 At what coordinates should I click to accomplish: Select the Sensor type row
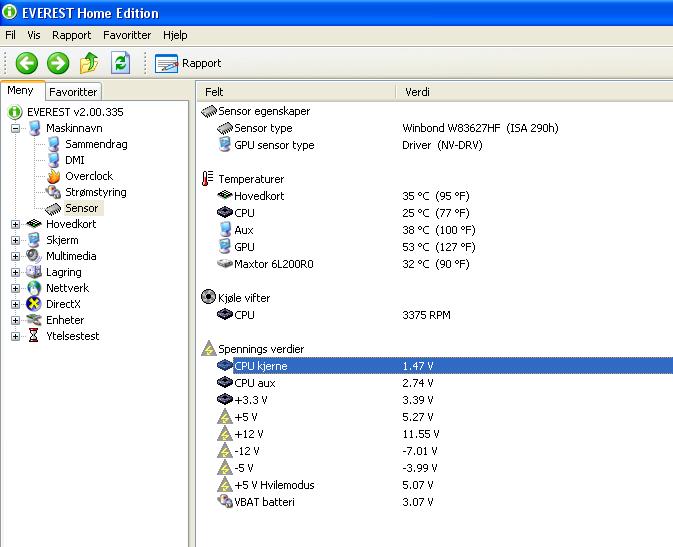click(435, 128)
